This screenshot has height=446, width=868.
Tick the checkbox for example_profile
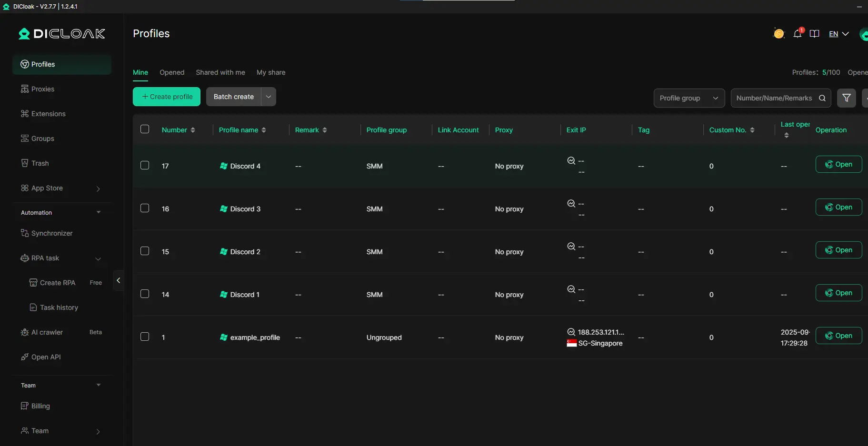pos(145,337)
